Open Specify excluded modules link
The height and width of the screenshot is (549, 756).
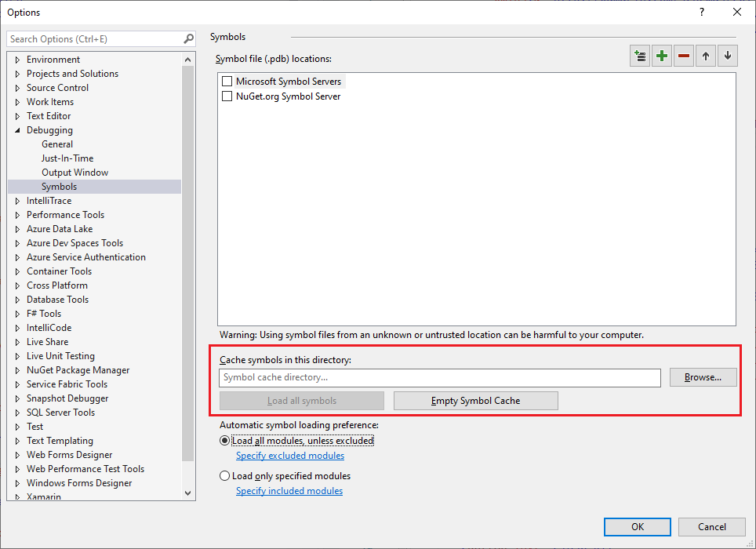[x=290, y=456]
